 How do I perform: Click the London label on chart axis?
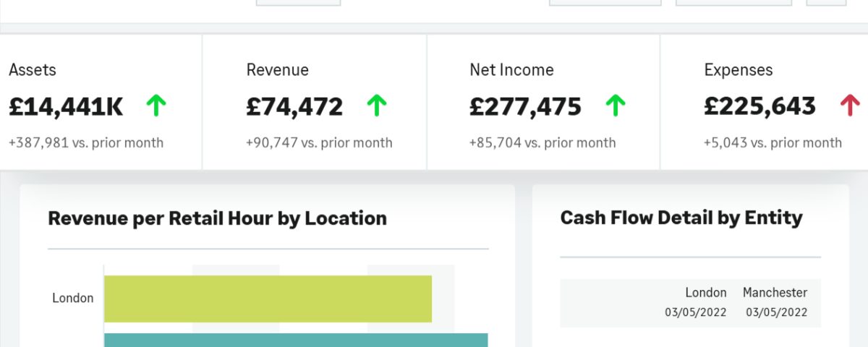tap(73, 298)
